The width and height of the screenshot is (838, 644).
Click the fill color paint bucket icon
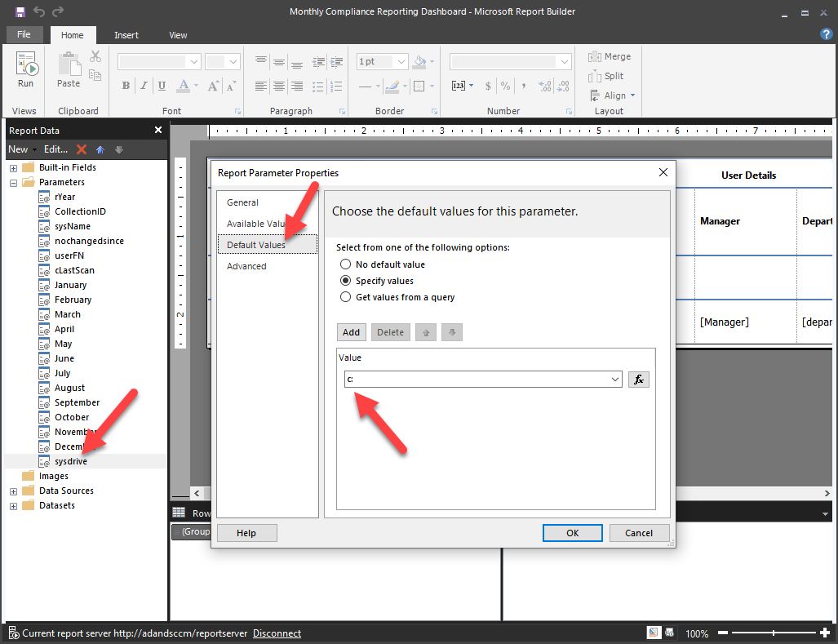pyautogui.click(x=420, y=62)
